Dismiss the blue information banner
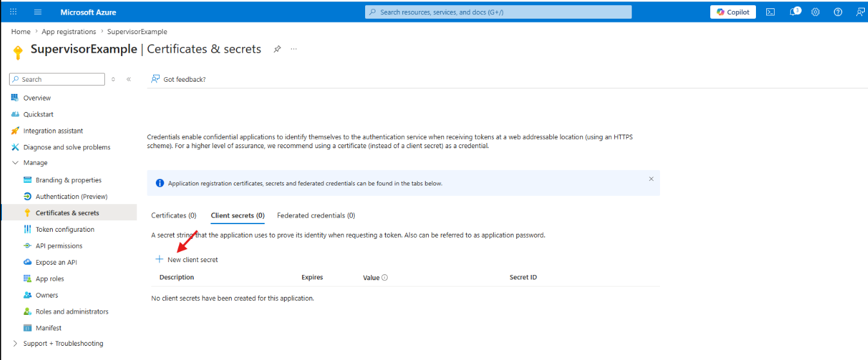 tap(651, 179)
